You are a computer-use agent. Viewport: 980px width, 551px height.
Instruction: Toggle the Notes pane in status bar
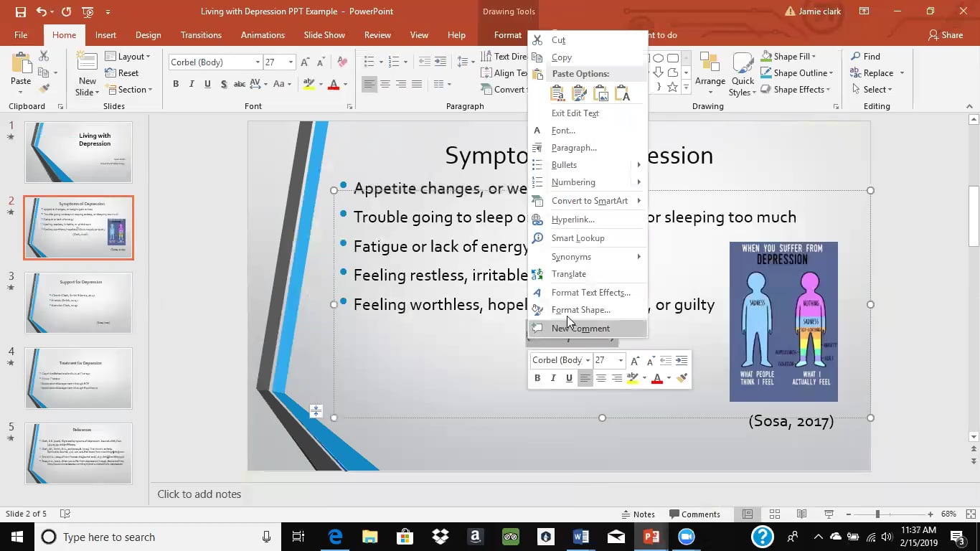pos(638,514)
